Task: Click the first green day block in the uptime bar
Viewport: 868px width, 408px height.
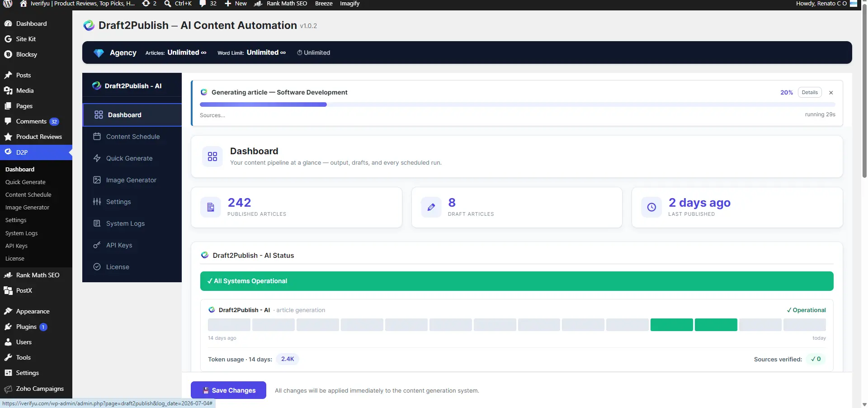Action: coord(671,325)
